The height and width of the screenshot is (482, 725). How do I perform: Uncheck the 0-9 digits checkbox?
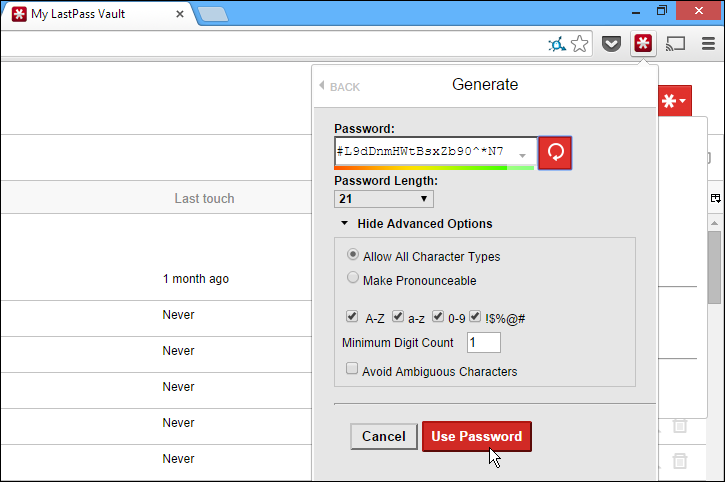coord(438,316)
